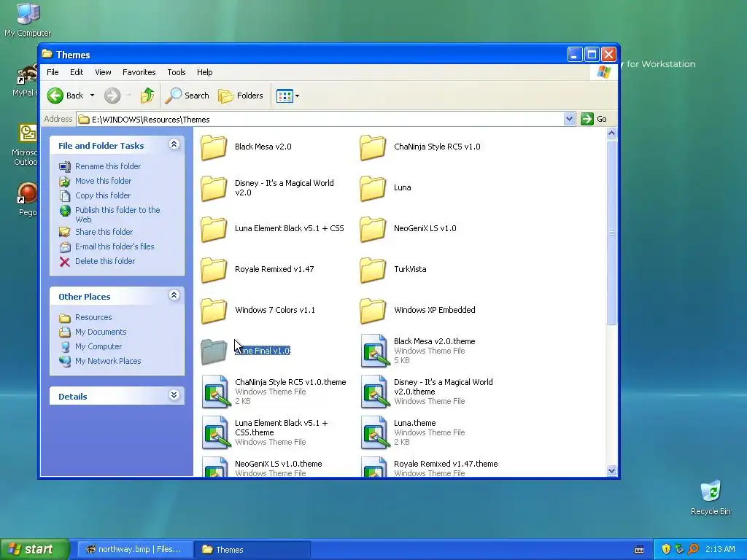Select the Luna.theme file icon
The height and width of the screenshot is (560, 747).
pos(374,433)
